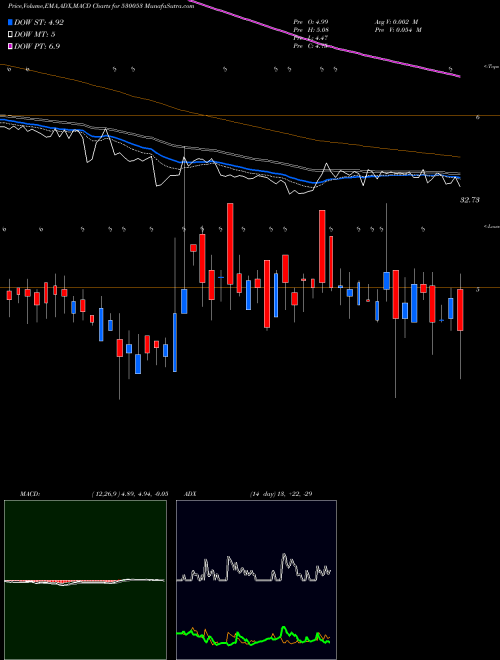Image resolution: width=500 pixels, height=660 pixels.
Task: Open the green MACD indicator chart
Action: [85, 580]
